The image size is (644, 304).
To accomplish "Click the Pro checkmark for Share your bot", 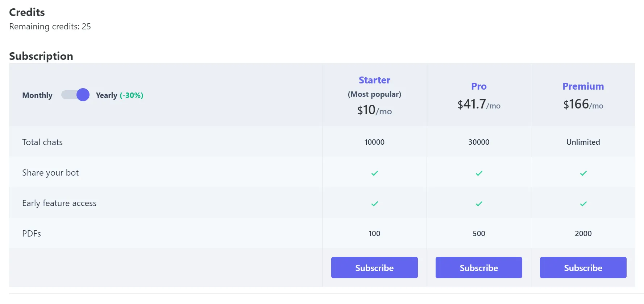I will (x=479, y=173).
